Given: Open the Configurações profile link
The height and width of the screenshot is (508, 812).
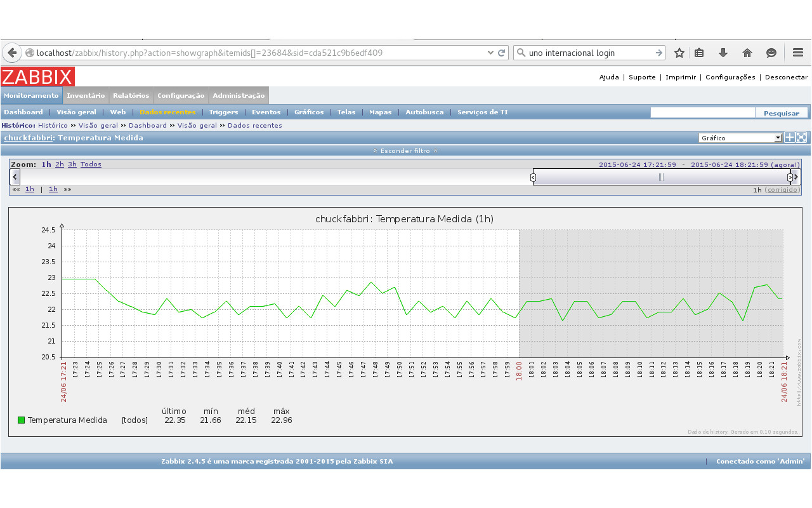Looking at the screenshot, I should point(730,77).
